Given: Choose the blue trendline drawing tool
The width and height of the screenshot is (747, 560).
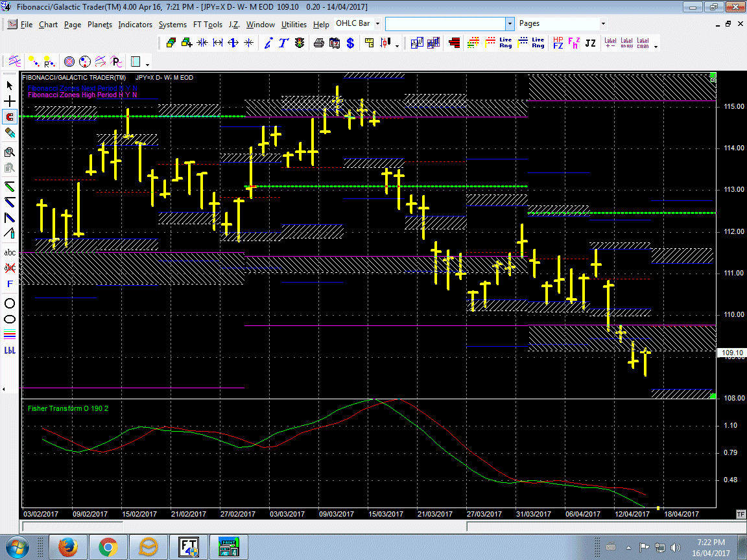Looking at the screenshot, I should (x=10, y=202).
